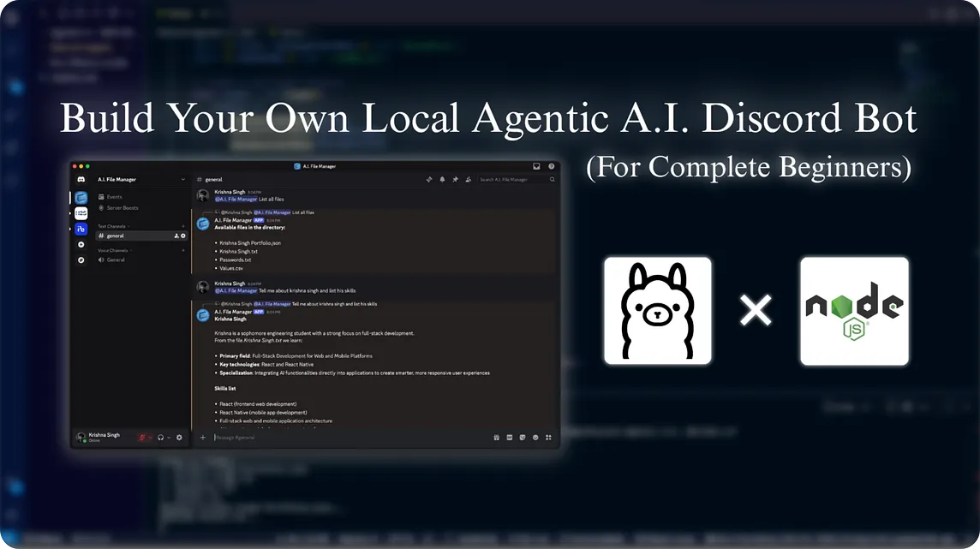Create channel via plus next to Voice Channels
Viewport: 980px width, 549px height.
(183, 250)
